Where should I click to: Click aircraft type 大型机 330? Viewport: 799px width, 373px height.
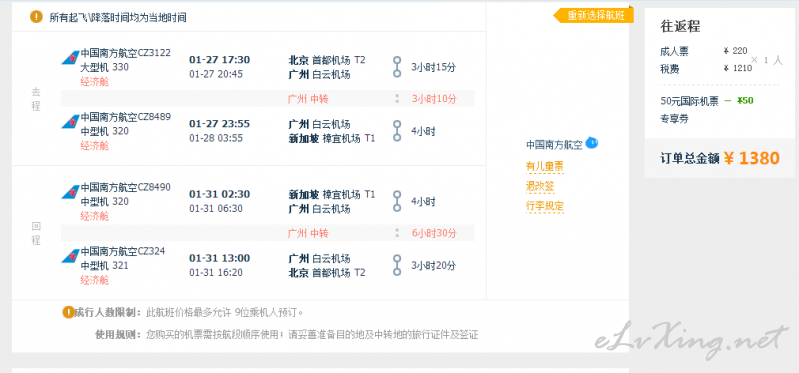coord(104,67)
